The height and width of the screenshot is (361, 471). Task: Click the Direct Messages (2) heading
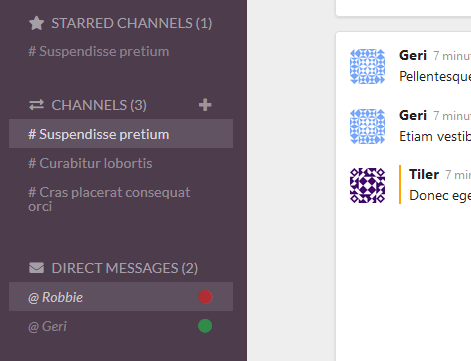pos(125,268)
